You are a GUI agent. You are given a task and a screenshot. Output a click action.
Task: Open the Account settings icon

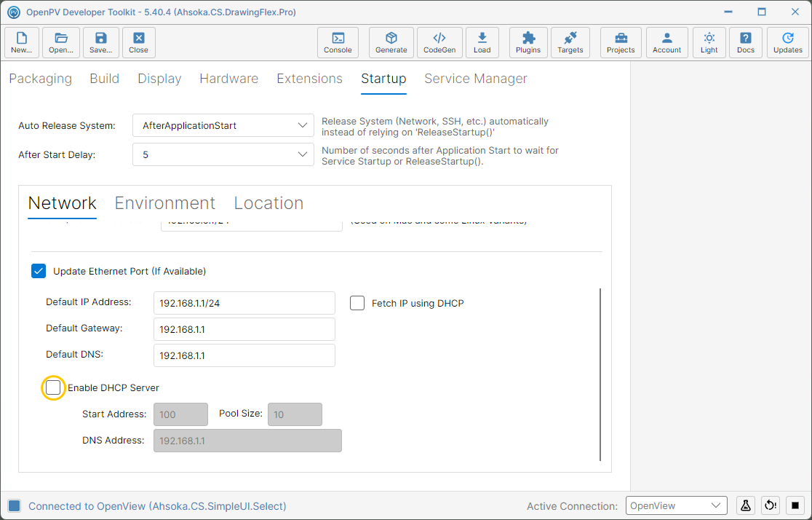(667, 42)
